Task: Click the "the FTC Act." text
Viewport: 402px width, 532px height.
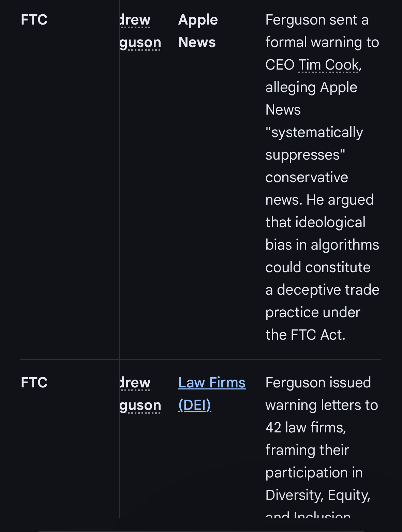Action: (x=305, y=335)
